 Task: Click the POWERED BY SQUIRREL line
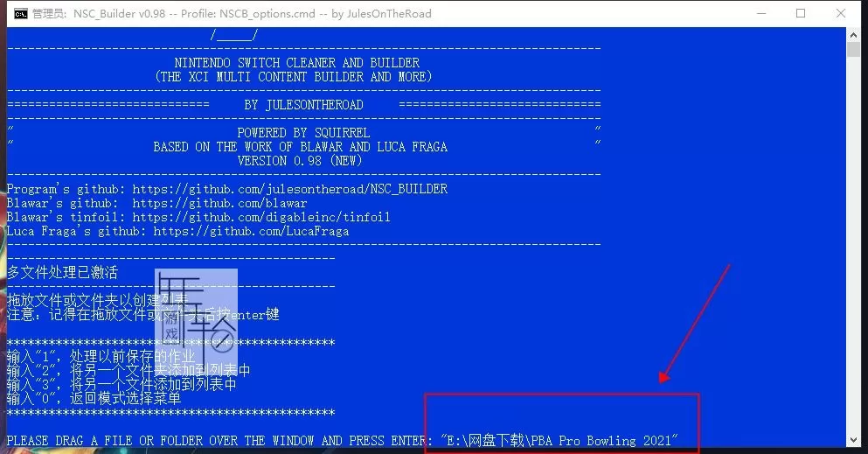(x=303, y=132)
